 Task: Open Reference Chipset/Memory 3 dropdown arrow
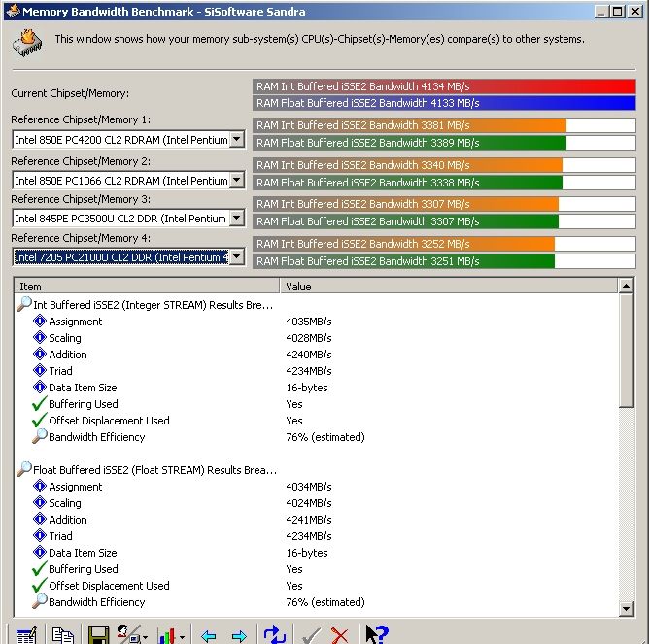(237, 218)
